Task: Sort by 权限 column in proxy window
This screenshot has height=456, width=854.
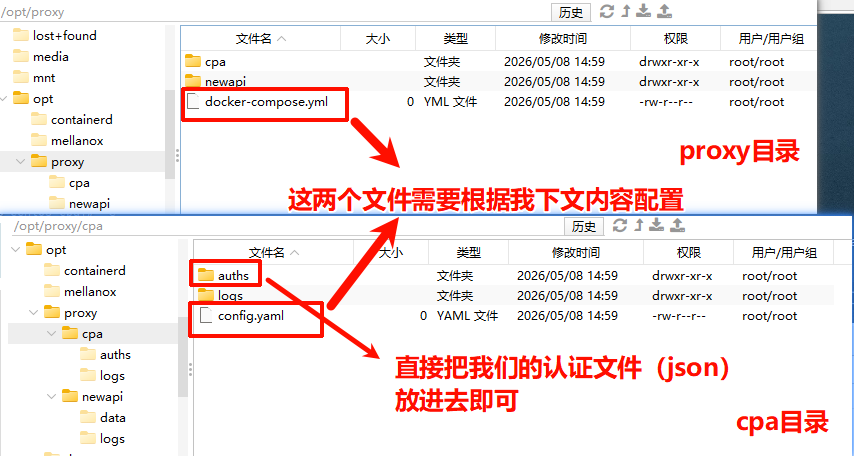Action: pos(675,39)
